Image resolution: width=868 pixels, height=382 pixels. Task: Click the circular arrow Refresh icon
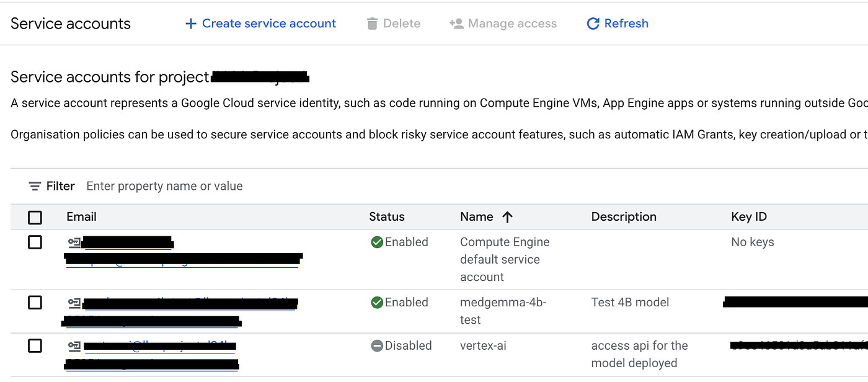[593, 24]
